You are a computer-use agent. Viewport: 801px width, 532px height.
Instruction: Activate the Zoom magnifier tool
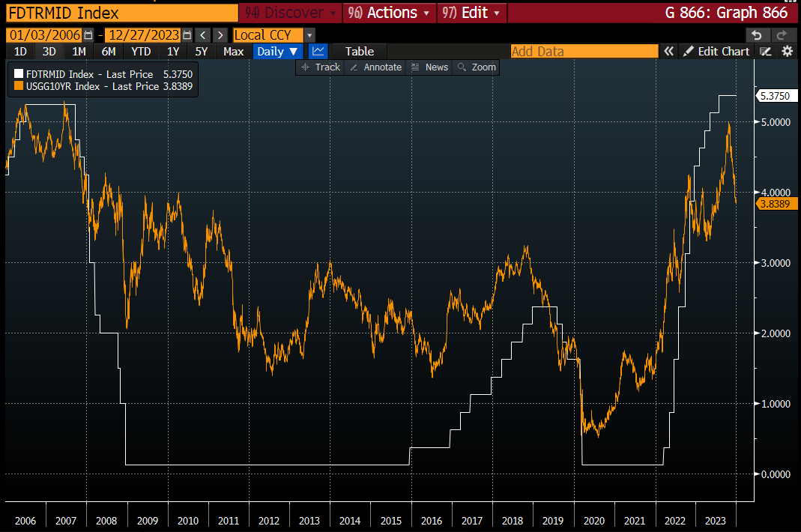point(477,67)
